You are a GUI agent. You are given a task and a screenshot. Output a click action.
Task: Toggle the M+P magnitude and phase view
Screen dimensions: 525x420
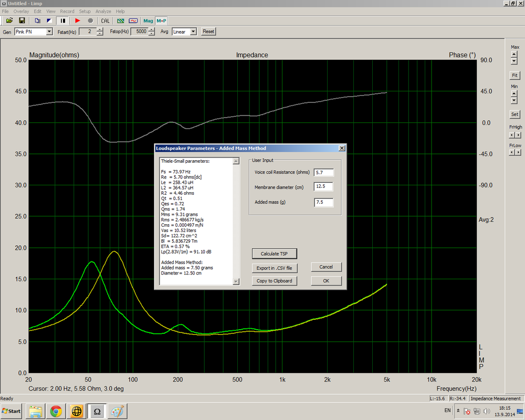[161, 21]
